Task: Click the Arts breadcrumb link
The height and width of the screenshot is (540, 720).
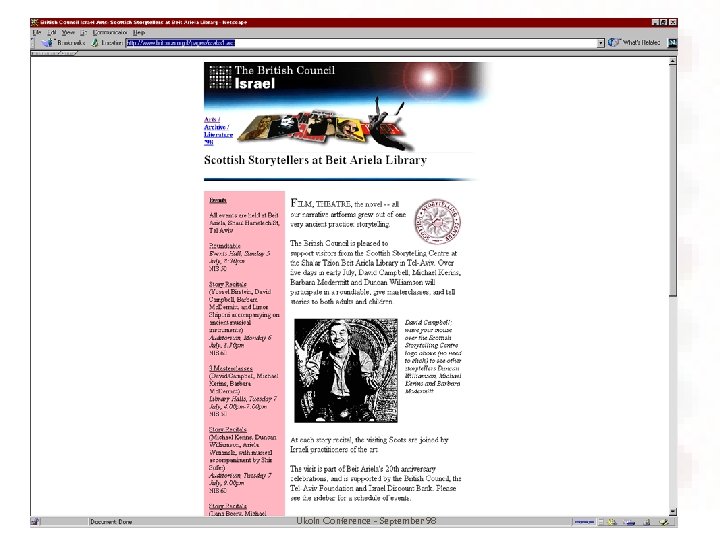Action: (x=212, y=119)
